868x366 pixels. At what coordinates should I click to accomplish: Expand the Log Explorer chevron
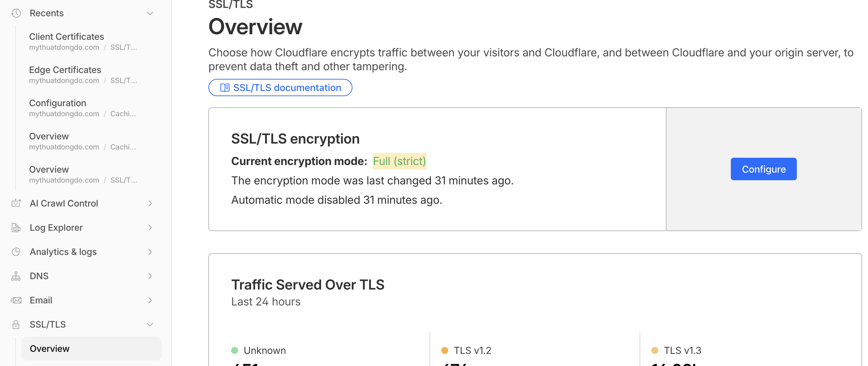pyautogui.click(x=150, y=228)
